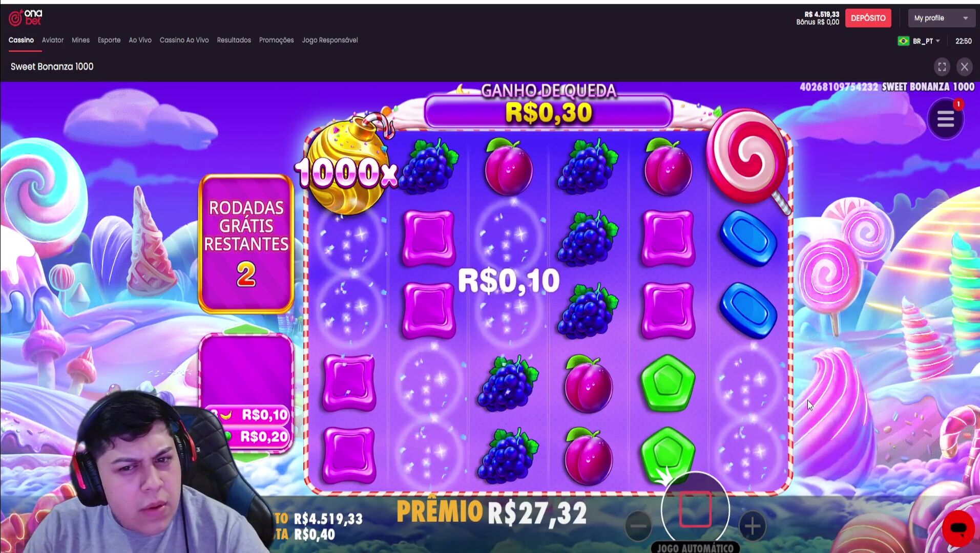
Task: Increase the bet with plus button
Action: pos(752,526)
